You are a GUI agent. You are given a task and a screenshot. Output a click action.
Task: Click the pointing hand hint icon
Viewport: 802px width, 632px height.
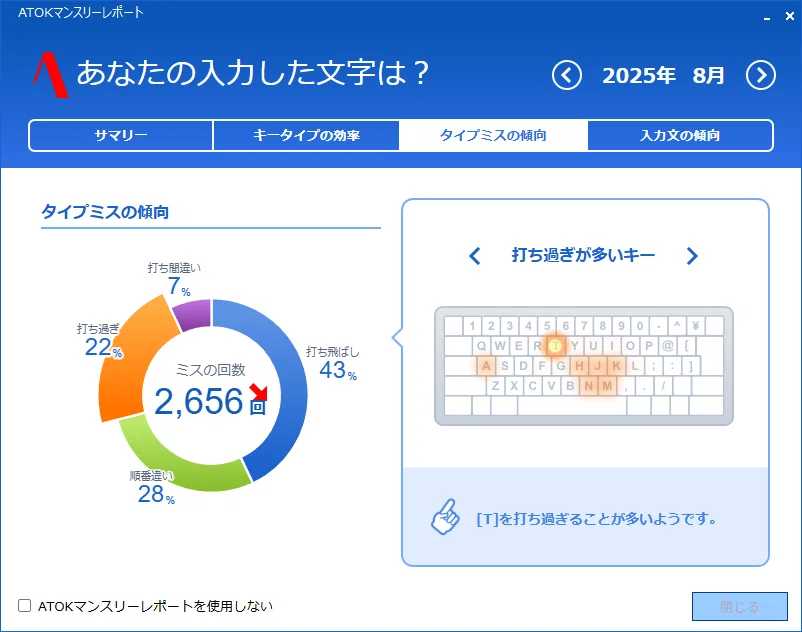pos(445,517)
